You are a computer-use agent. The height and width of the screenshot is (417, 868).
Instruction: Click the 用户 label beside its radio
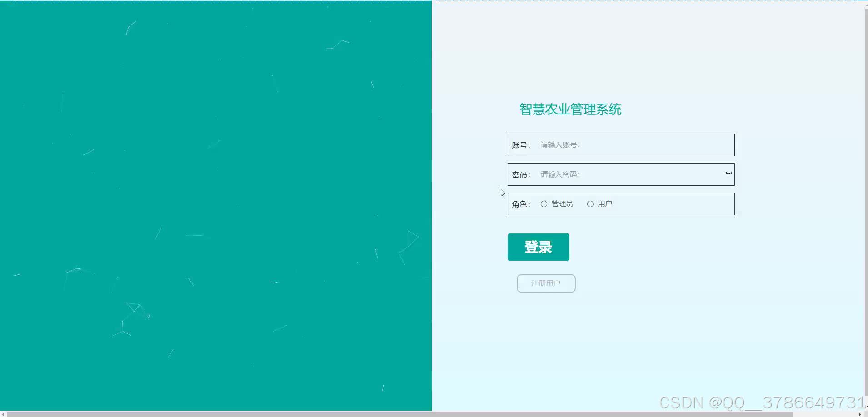pyautogui.click(x=604, y=204)
